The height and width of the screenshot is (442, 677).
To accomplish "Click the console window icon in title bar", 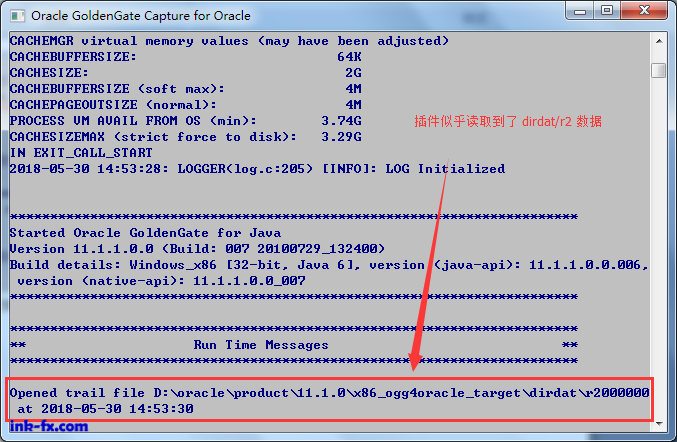I will click(18, 16).
